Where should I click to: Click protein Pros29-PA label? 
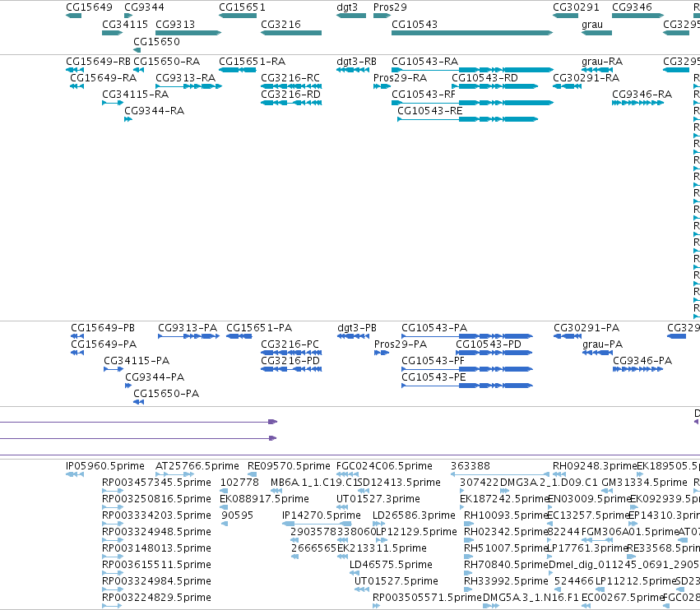pos(401,344)
